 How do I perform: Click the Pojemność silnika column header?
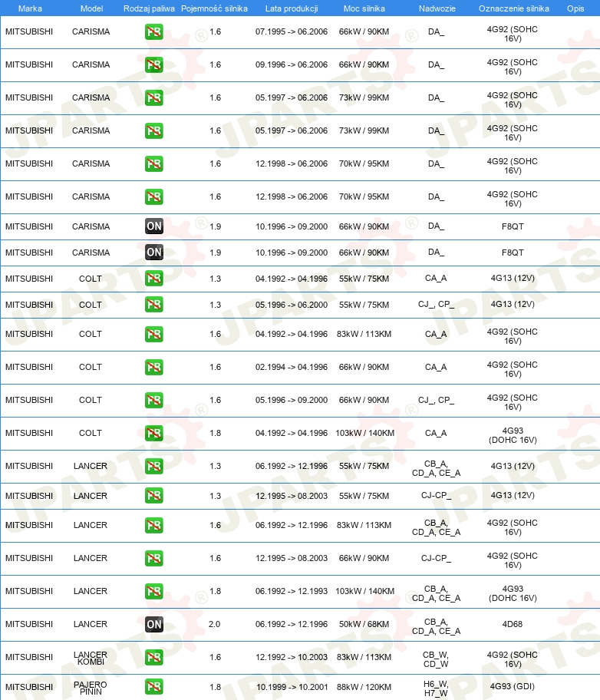214,8
